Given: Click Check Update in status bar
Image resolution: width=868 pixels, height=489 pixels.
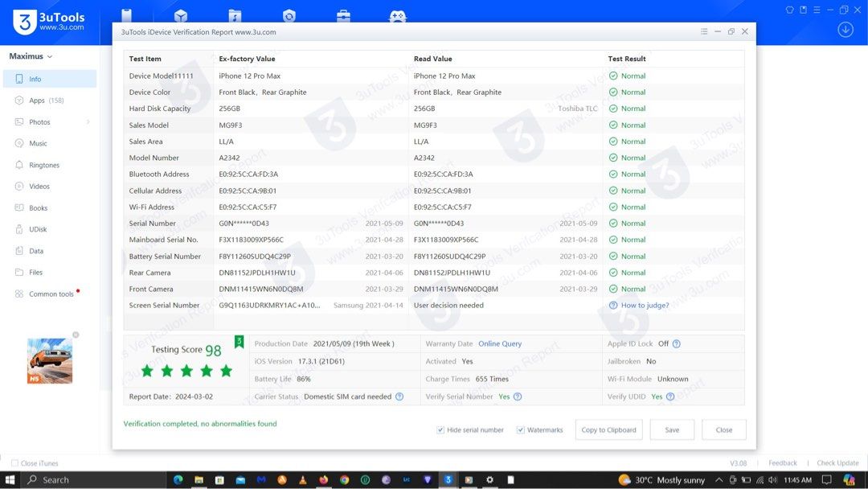Looking at the screenshot, I should tap(837, 463).
